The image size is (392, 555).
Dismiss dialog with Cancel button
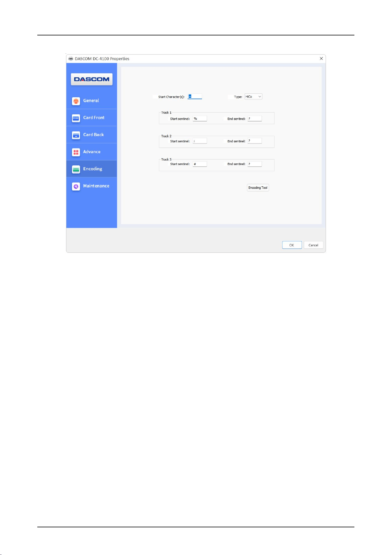coord(313,245)
